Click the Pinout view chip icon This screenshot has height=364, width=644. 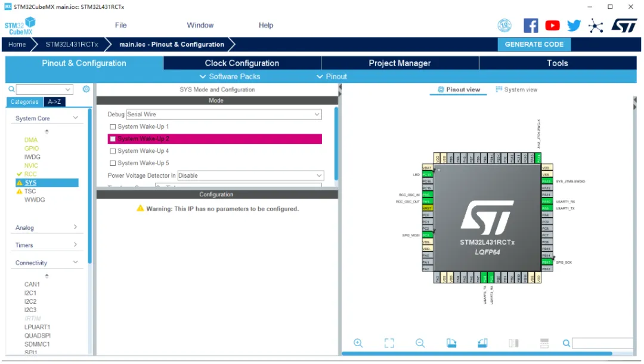click(x=441, y=90)
